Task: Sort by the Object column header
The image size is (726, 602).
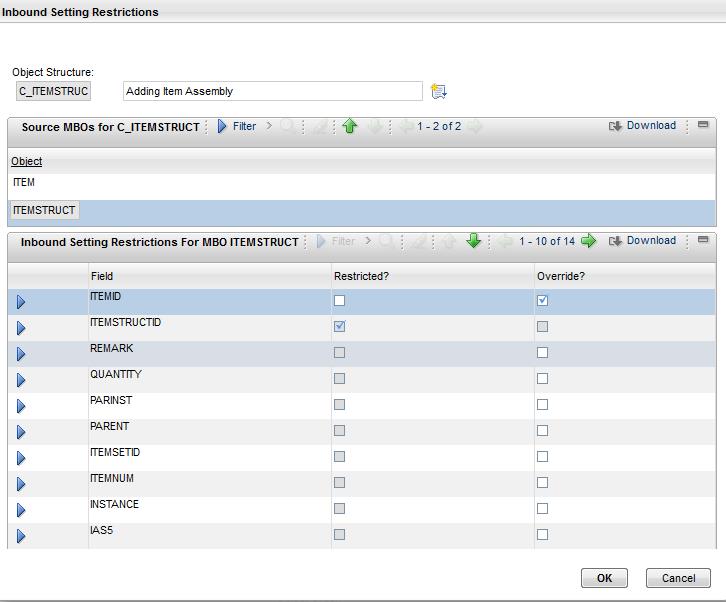Action: pos(26,161)
